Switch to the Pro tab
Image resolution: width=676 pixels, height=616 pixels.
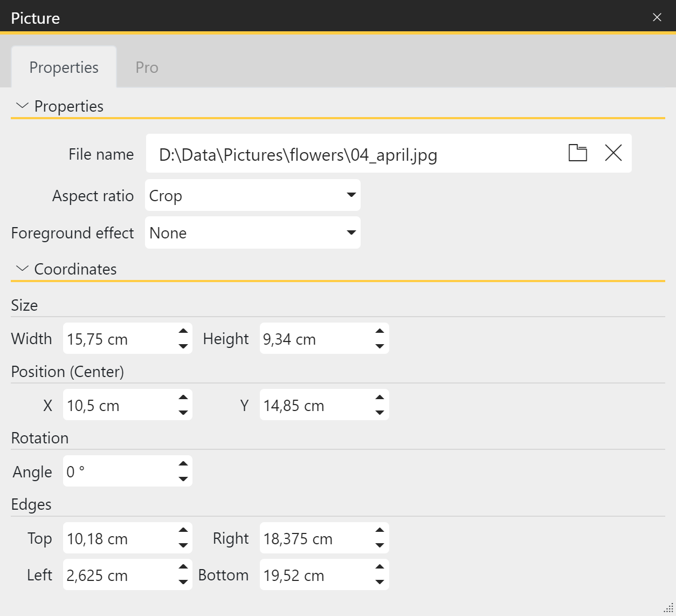point(147,67)
